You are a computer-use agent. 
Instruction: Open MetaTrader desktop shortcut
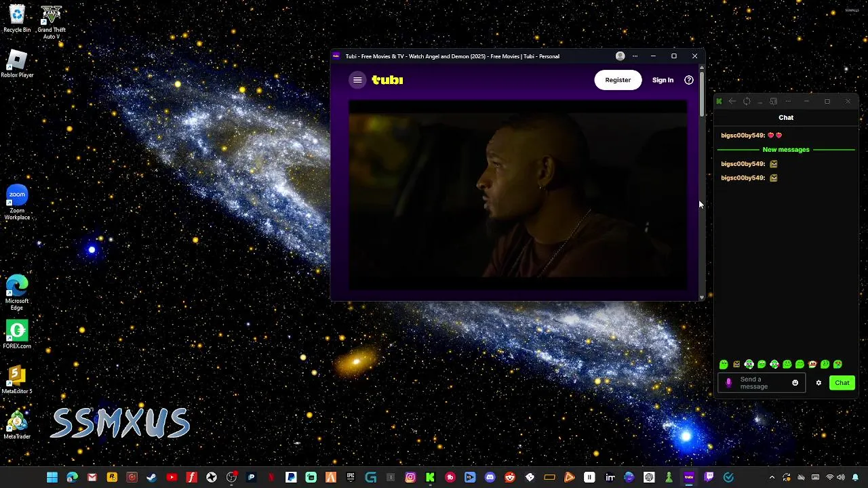tap(17, 426)
